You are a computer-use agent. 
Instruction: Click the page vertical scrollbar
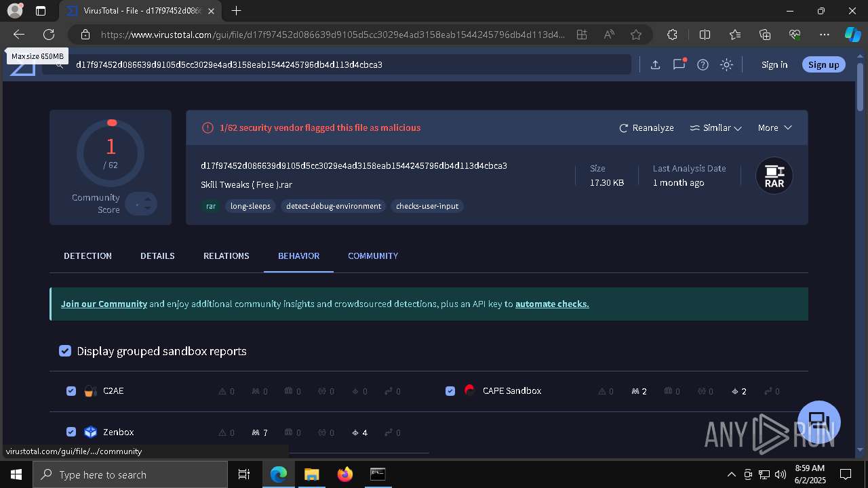(x=861, y=86)
